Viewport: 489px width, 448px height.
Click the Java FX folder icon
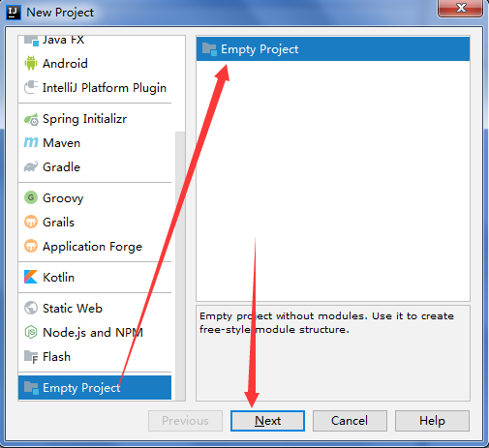tap(31, 41)
